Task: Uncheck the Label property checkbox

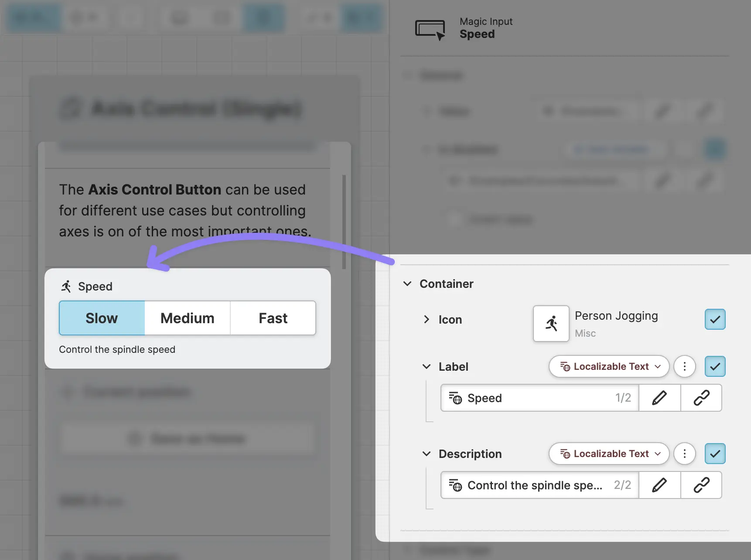Action: point(715,366)
